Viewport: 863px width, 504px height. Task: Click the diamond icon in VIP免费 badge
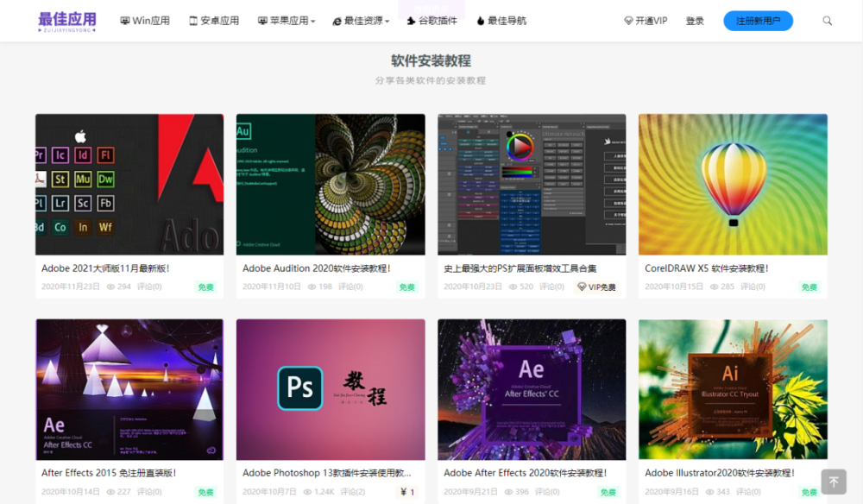582,287
